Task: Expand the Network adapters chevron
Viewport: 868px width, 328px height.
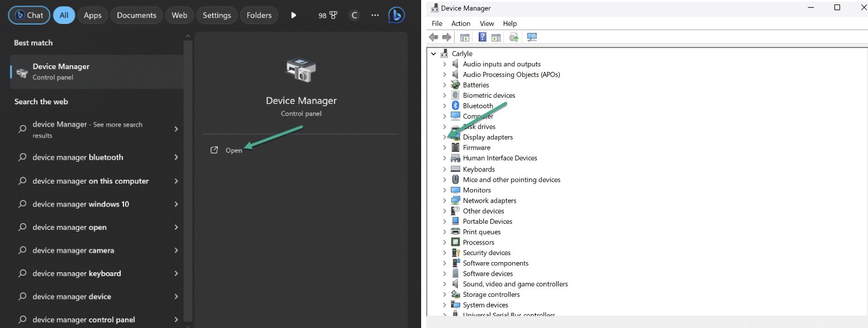Action: click(445, 201)
